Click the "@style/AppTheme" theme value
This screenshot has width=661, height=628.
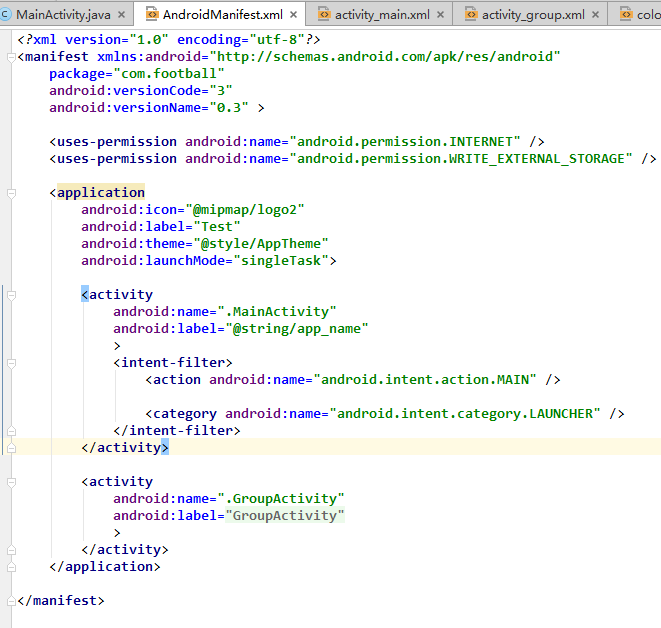[261, 244]
